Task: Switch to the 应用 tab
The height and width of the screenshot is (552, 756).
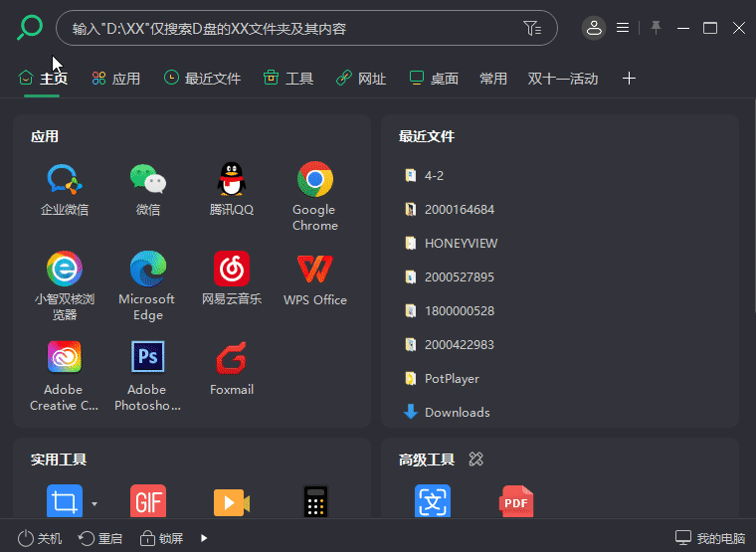Action: coord(116,79)
